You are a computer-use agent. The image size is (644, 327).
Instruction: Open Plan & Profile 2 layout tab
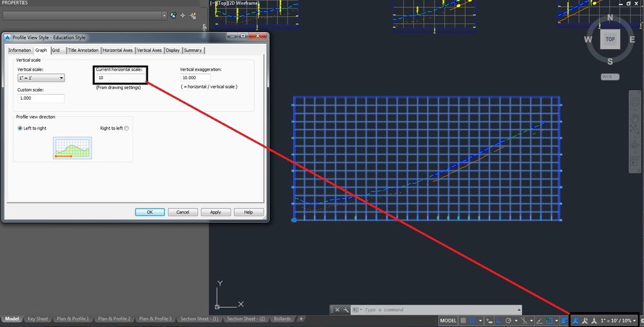click(x=113, y=319)
